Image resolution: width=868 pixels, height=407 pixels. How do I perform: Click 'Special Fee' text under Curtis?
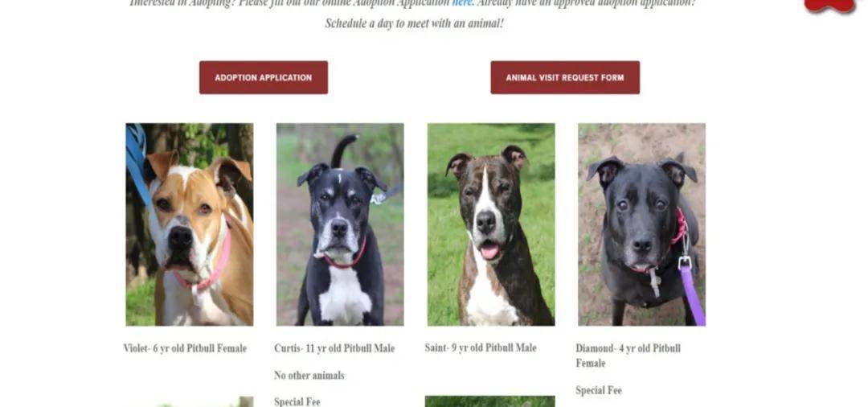pyautogui.click(x=297, y=401)
